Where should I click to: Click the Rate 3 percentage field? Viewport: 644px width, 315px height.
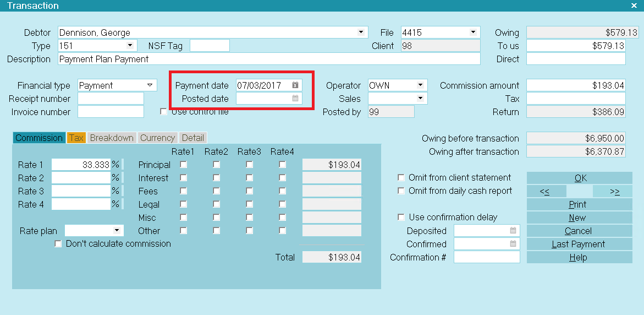(x=81, y=191)
